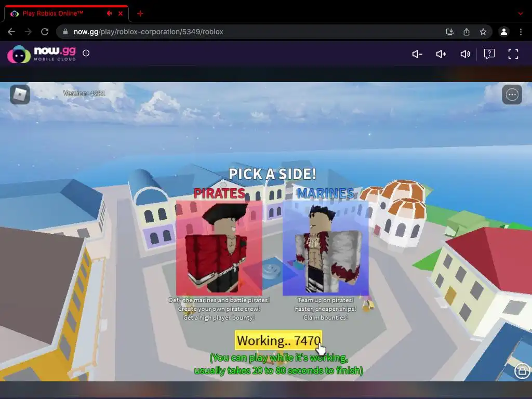Click the now.gg logo
Screen dimensions: 532x399
coord(42,54)
